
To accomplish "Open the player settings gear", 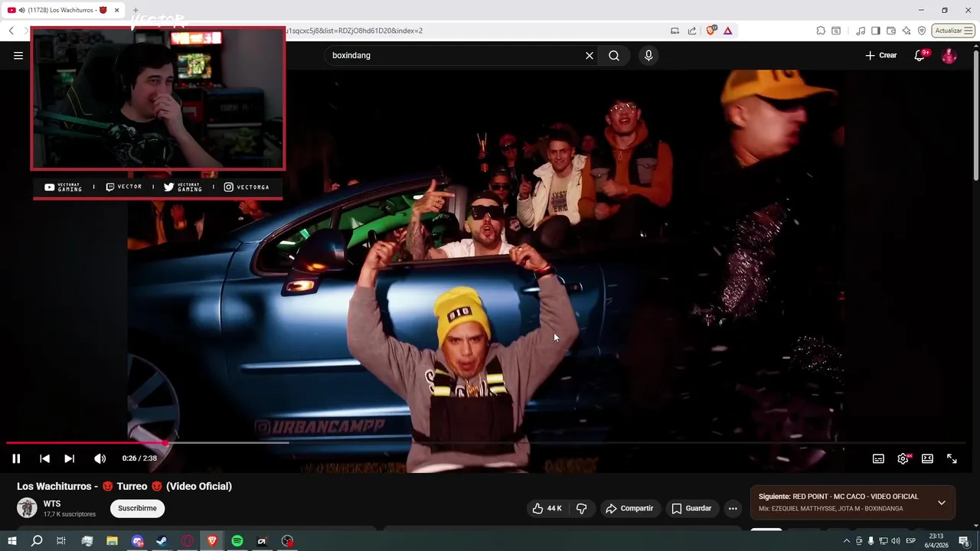I will [903, 458].
